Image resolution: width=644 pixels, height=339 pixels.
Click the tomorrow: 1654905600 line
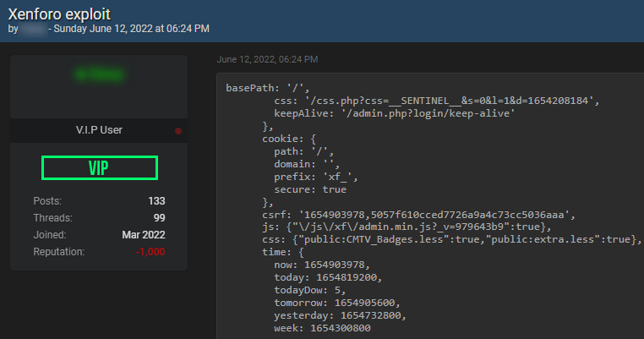[x=337, y=303]
